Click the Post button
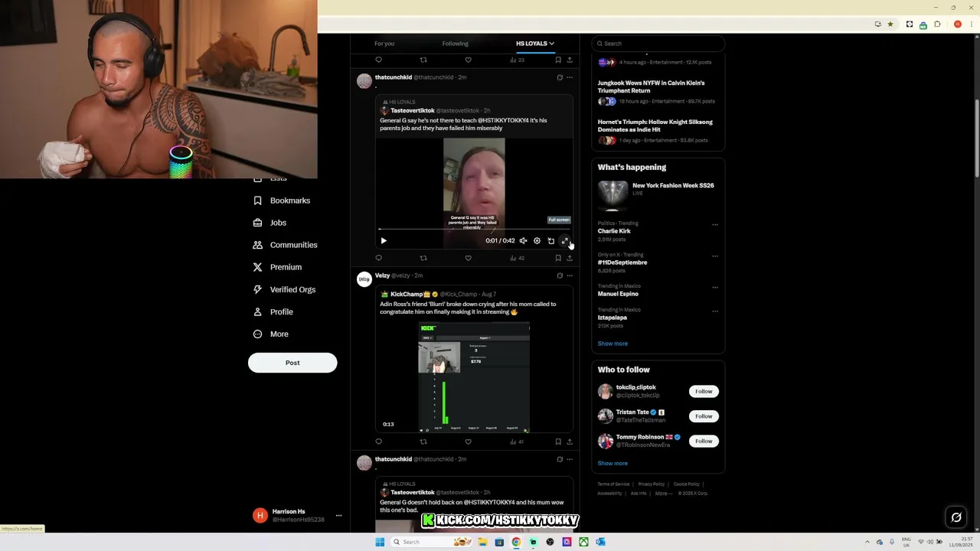This screenshot has height=551, width=980. (x=292, y=363)
